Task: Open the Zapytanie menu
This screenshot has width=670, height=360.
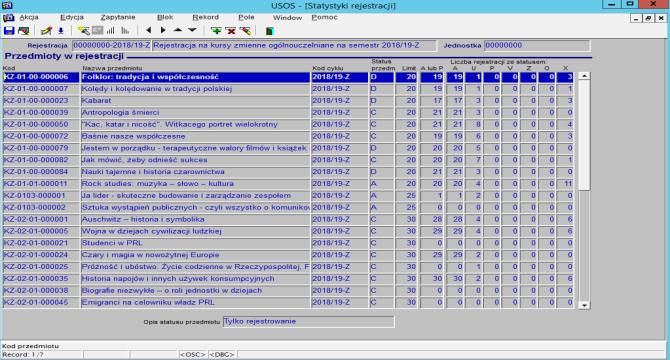Action: [x=118, y=17]
